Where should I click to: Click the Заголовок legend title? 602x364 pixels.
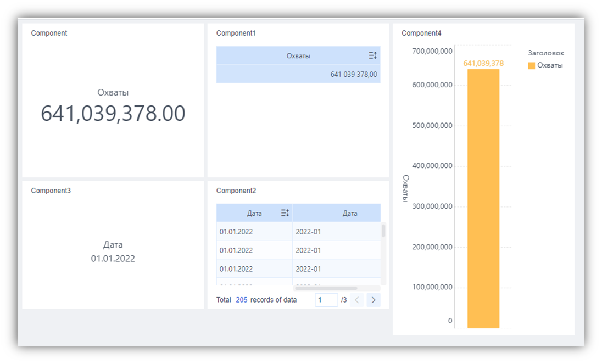(x=546, y=53)
